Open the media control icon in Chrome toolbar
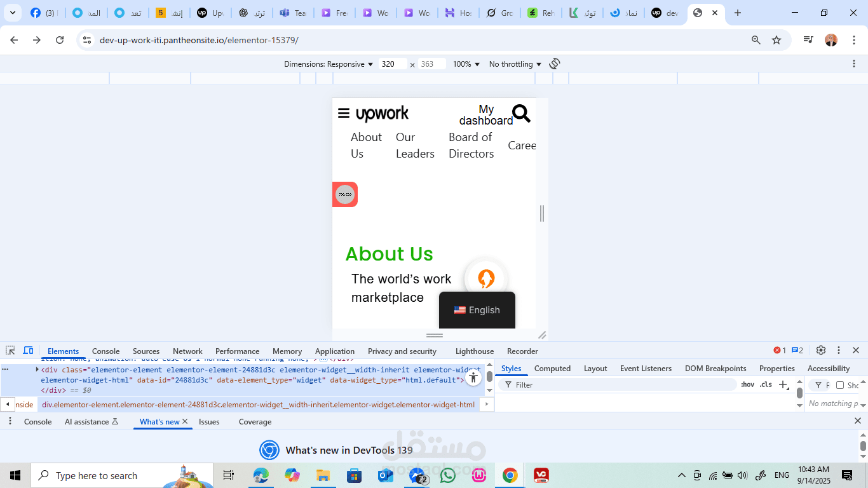The image size is (868, 488). (808, 40)
